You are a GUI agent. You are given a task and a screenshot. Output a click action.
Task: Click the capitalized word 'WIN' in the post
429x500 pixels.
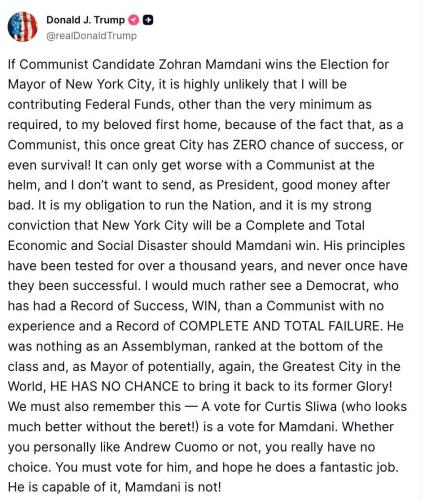click(x=206, y=306)
